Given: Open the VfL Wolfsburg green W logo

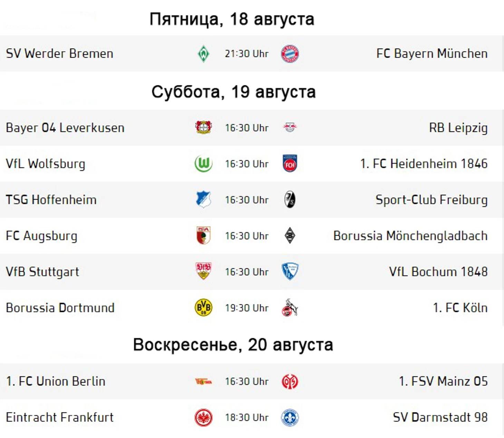Looking at the screenshot, I should 203,164.
